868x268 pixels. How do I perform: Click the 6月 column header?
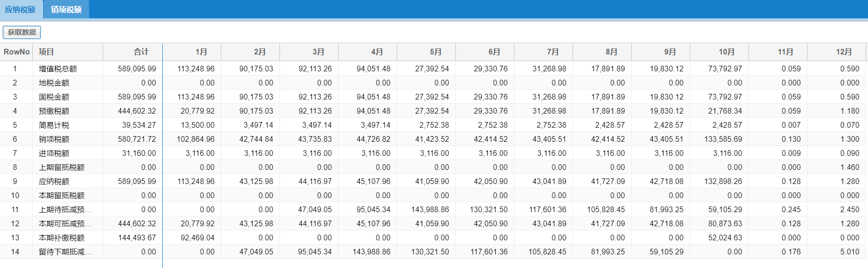pos(494,52)
